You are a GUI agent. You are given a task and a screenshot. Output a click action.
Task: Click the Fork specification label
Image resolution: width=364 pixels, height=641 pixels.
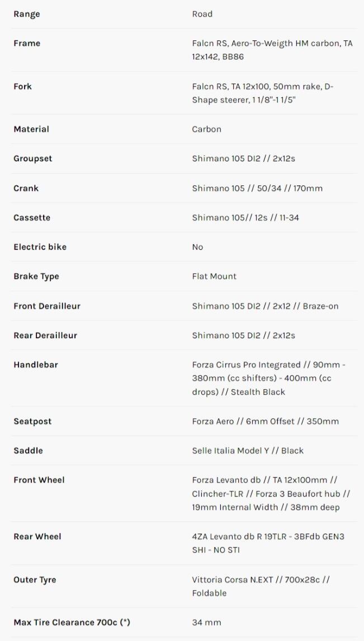pos(23,86)
